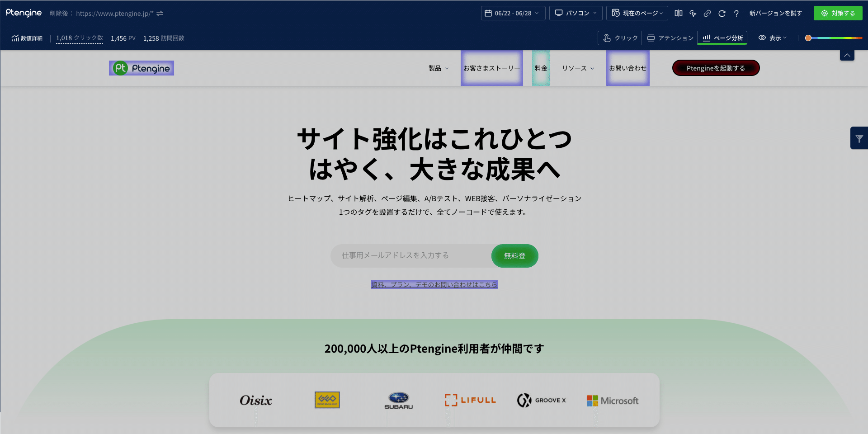The height and width of the screenshot is (434, 868).
Task: Toggle the 表示 visibility eye control
Action: click(772, 38)
